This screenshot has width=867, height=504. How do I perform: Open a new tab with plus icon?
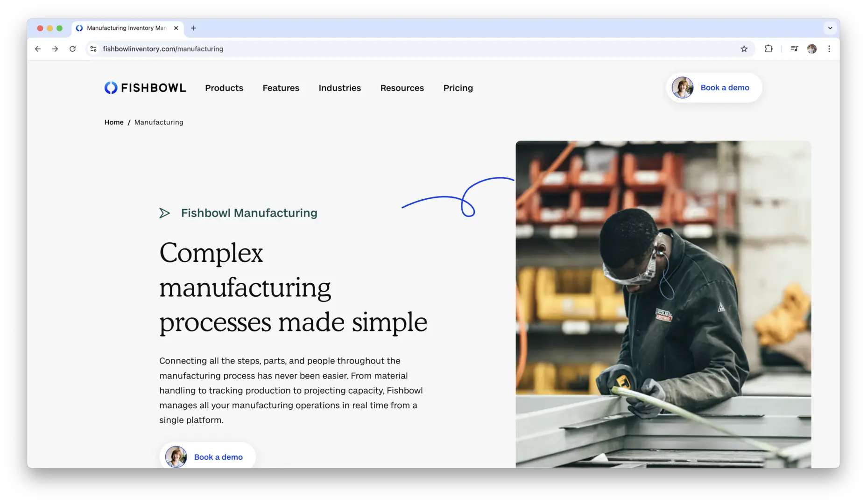point(193,28)
